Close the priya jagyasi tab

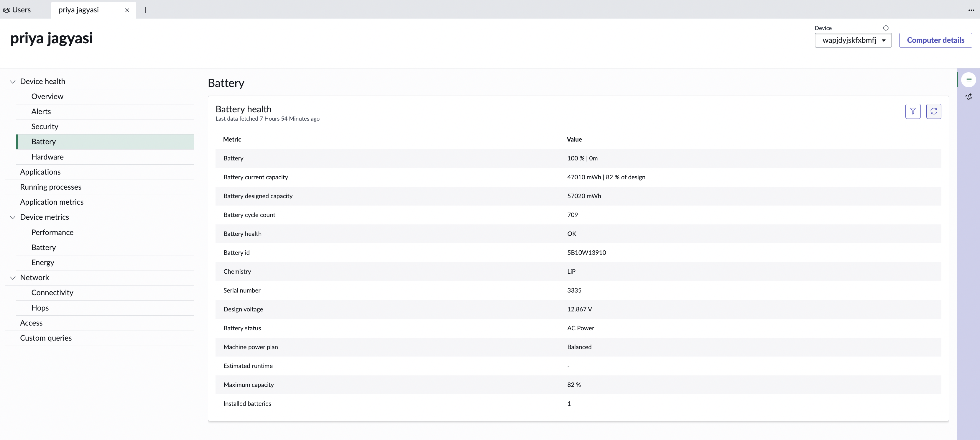point(127,10)
